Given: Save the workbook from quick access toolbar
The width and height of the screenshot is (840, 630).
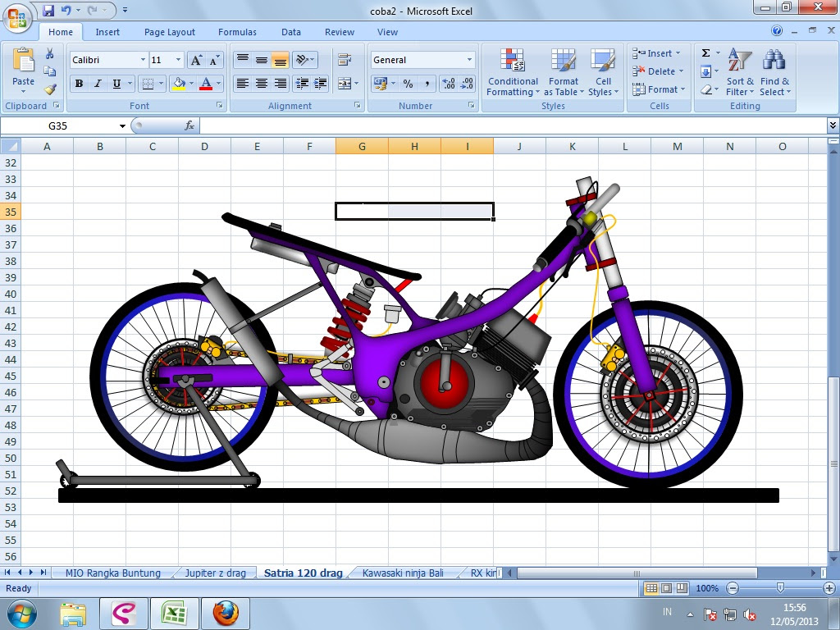Looking at the screenshot, I should point(48,10).
